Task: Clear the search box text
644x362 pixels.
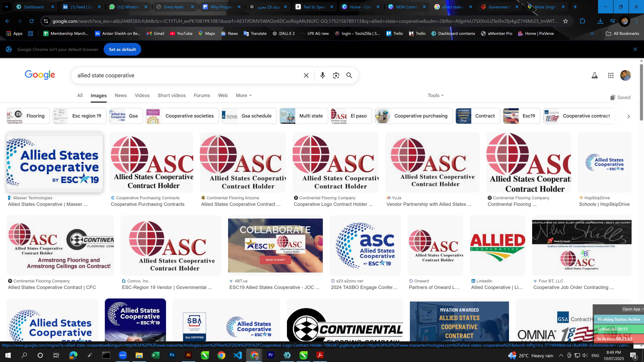Action: 306,75
